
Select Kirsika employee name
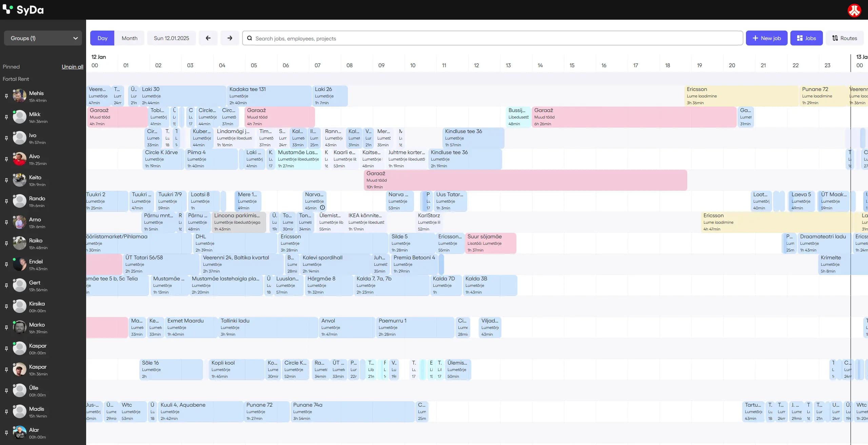(37, 304)
